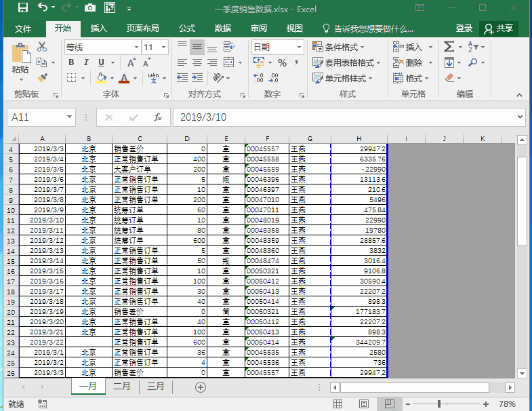Switch to the 二月 sheet tab
Image resolution: width=532 pixels, height=411 pixels.
tap(122, 387)
